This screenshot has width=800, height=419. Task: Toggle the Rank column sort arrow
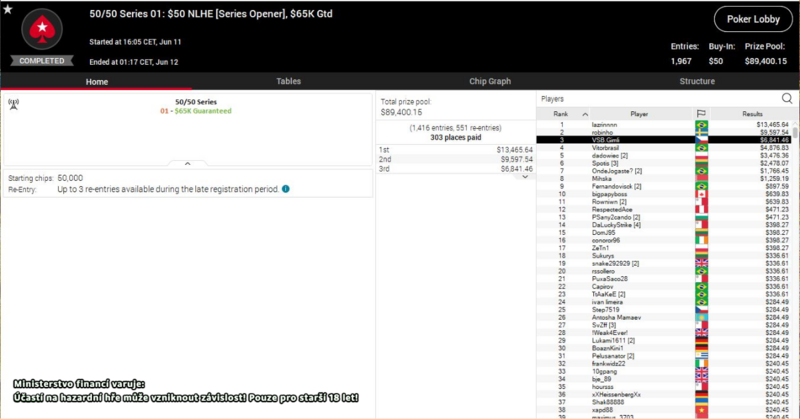(x=585, y=114)
